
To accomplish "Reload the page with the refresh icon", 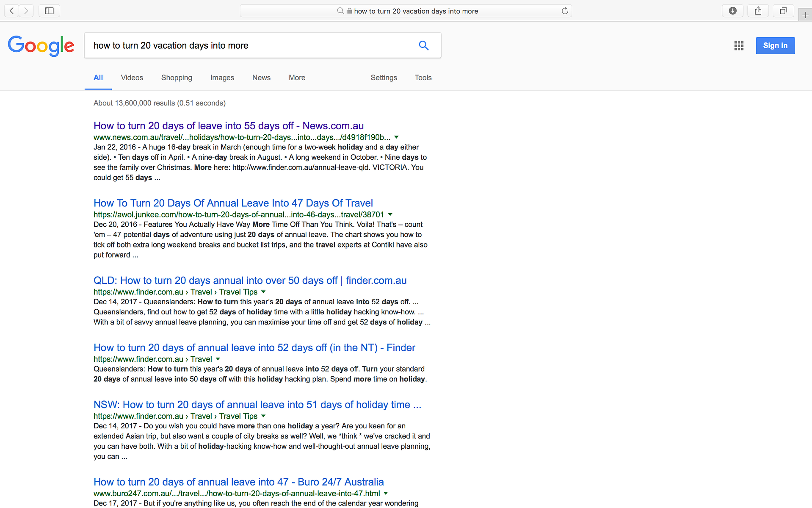I will click(x=565, y=11).
